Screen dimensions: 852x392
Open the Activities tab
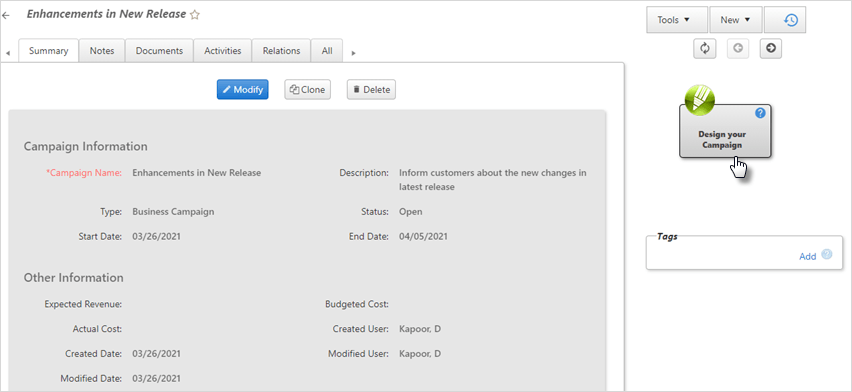point(223,51)
